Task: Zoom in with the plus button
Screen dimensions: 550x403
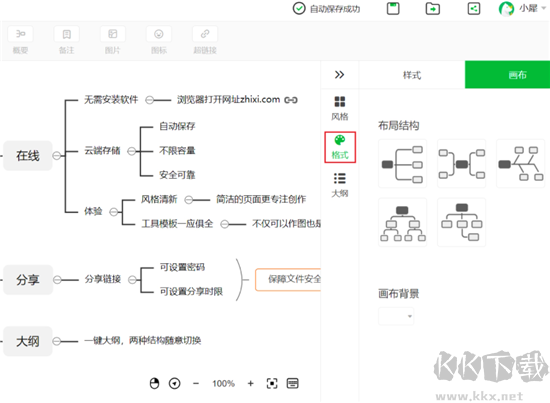Action: pos(250,383)
